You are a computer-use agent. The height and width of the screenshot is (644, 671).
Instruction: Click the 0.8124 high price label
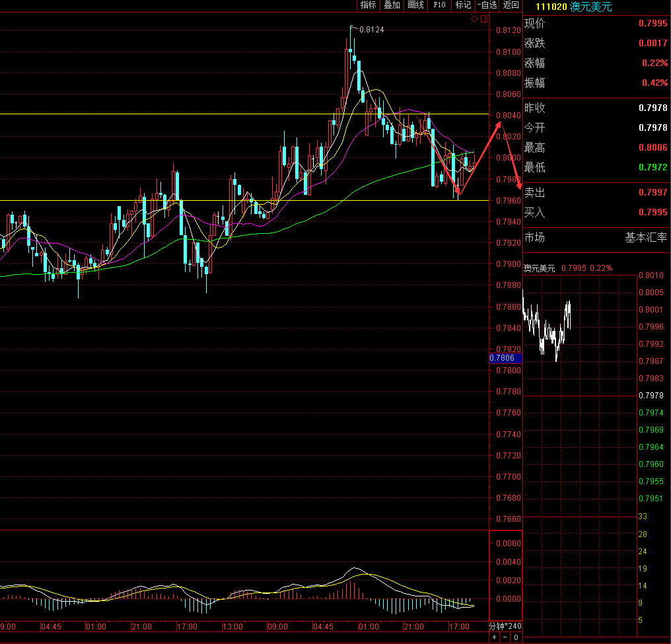pyautogui.click(x=371, y=30)
